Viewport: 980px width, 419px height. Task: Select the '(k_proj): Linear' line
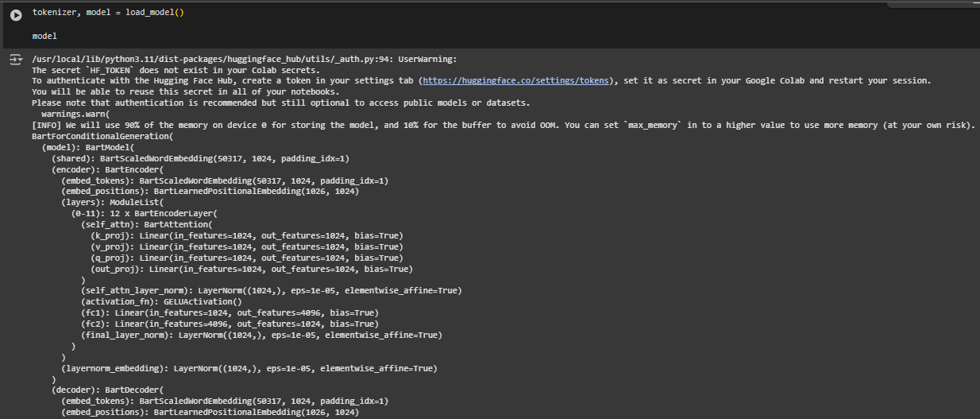click(247, 236)
